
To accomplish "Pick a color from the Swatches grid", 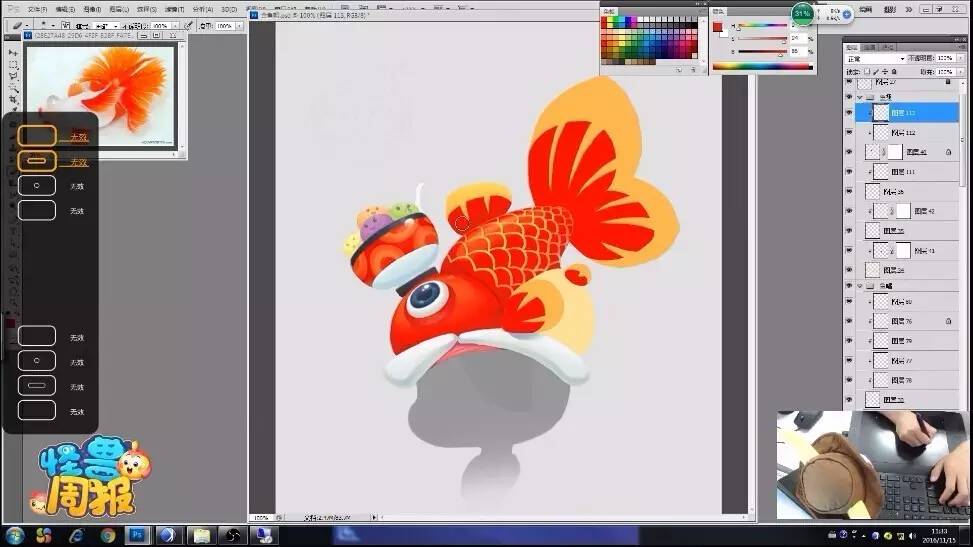I will click(x=649, y=38).
